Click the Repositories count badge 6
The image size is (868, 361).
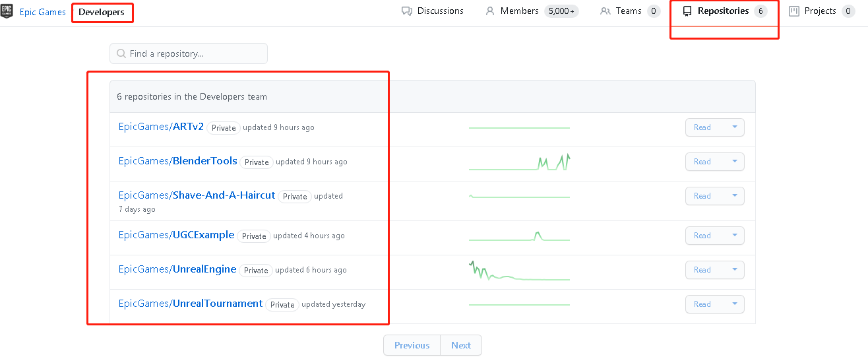pos(760,11)
